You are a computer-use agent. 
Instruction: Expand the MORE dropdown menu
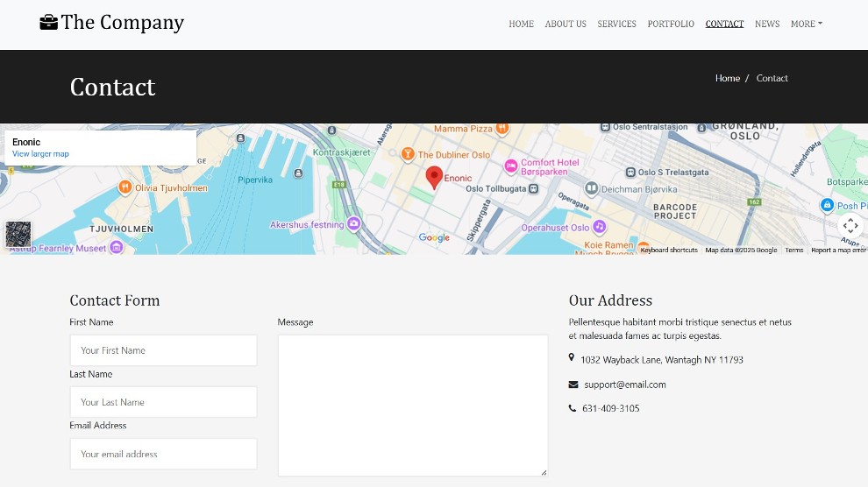pyautogui.click(x=806, y=24)
